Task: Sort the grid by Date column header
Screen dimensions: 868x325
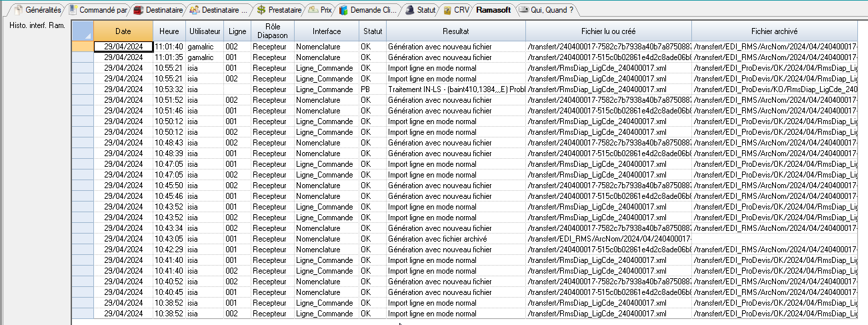Action: pos(123,31)
